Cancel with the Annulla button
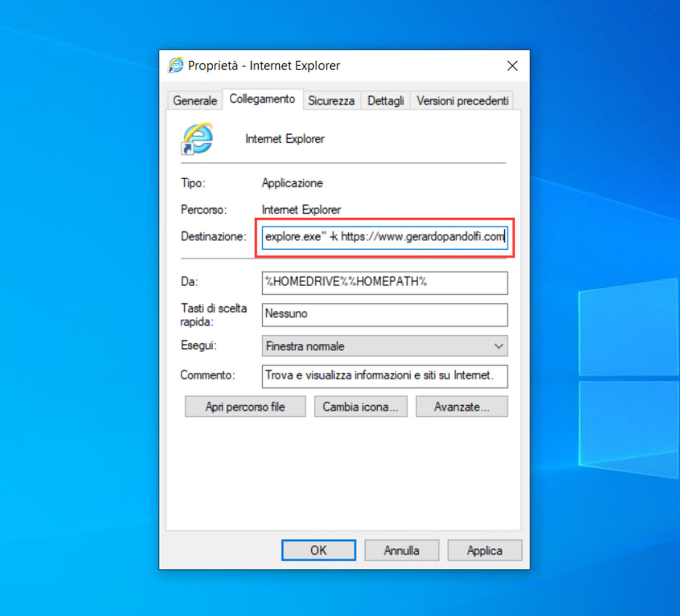 tap(402, 550)
